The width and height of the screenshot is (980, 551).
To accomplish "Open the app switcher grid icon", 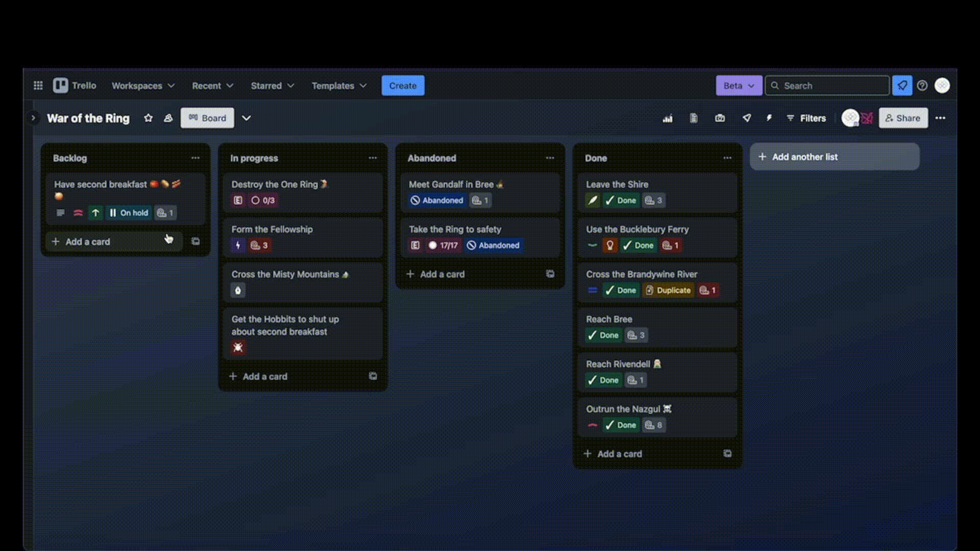I will point(38,86).
